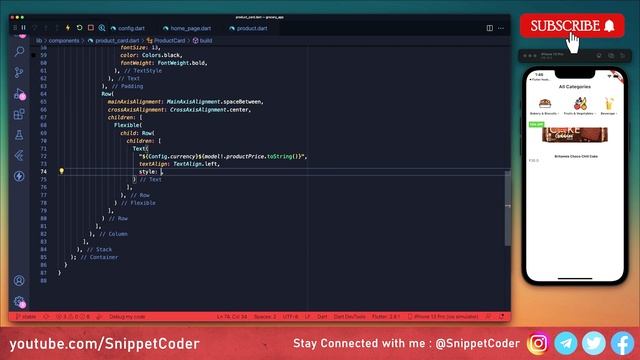640x360 pixels.
Task: Open the Search view in activity bar
Action: click(19, 51)
